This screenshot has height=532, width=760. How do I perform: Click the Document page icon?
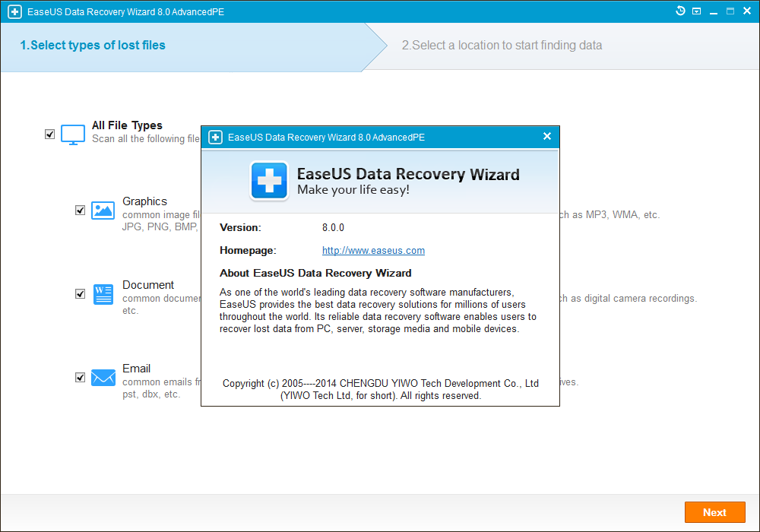click(103, 294)
